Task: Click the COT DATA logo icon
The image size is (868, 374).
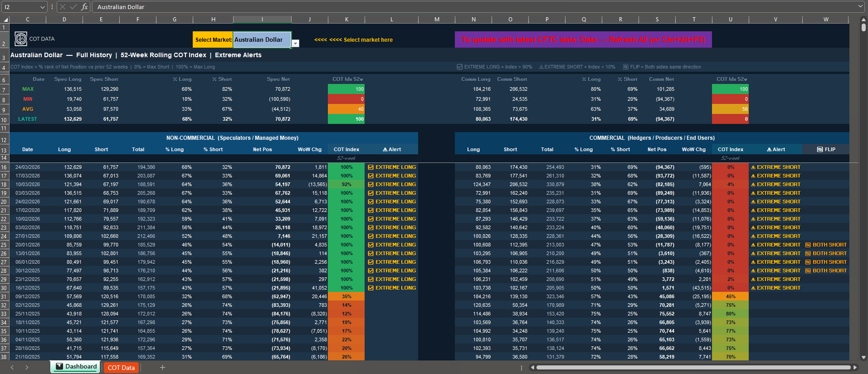Action: point(21,39)
